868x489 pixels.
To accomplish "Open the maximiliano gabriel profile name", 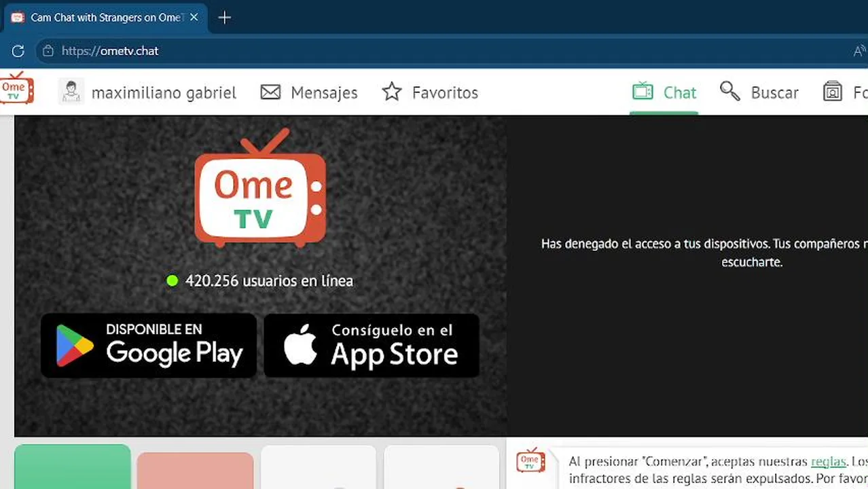I will pos(164,92).
